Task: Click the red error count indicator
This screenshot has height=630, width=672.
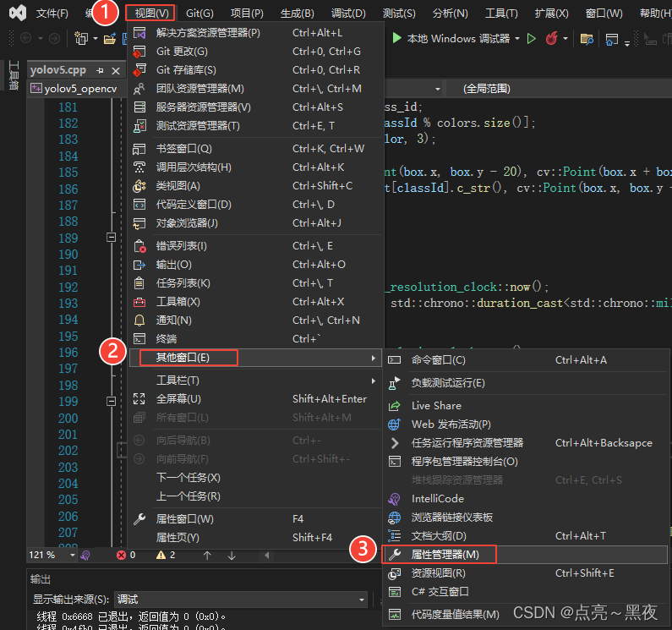Action: (126, 556)
